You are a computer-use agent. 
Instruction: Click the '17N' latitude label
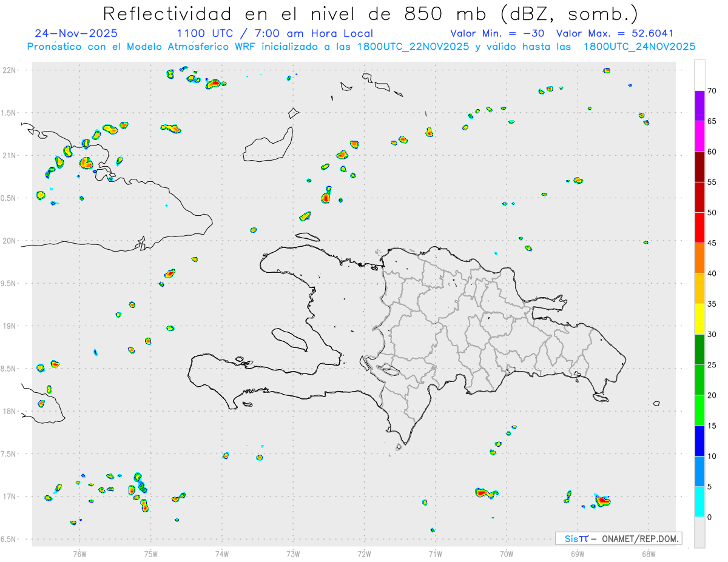tap(9, 497)
